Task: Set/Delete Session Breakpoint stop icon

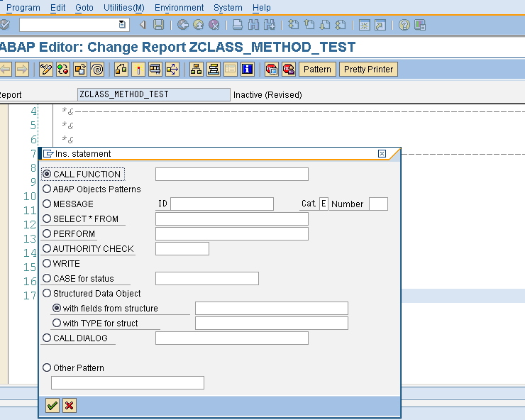Action: tap(272, 70)
